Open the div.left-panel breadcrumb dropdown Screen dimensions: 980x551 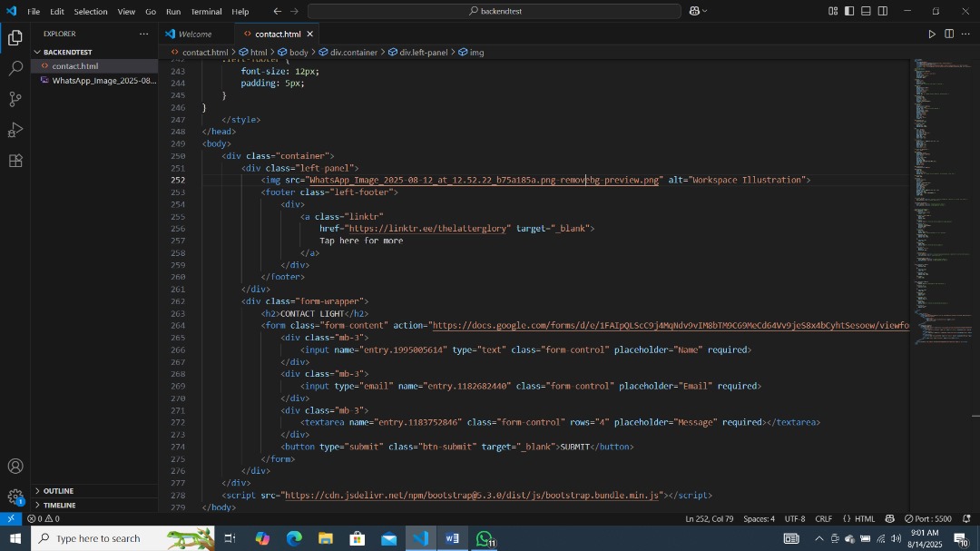click(417, 53)
